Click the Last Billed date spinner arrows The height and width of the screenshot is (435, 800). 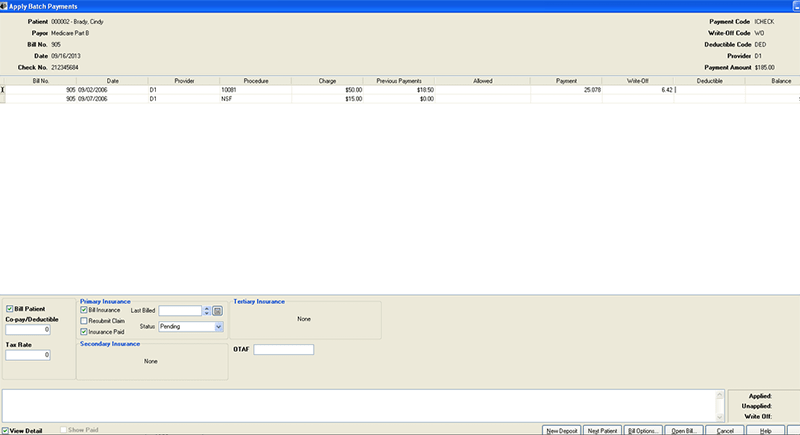tap(206, 311)
